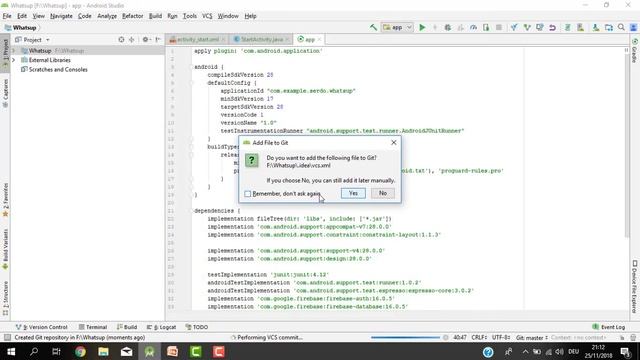
Task: Click the VCS Update Project icon
Action: click(x=514, y=27)
